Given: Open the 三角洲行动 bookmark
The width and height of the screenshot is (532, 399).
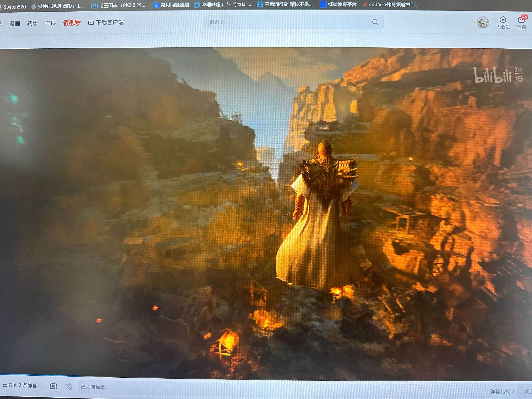Looking at the screenshot, I should point(285,4).
